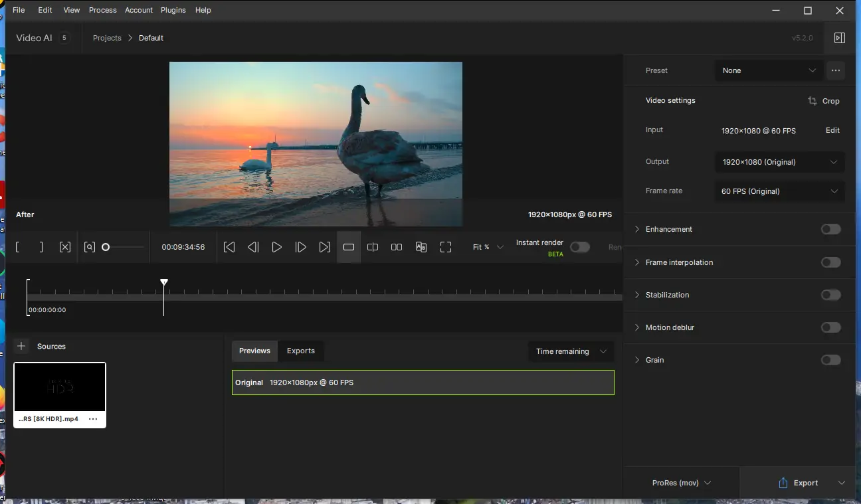Toggle Instant render on

579,247
